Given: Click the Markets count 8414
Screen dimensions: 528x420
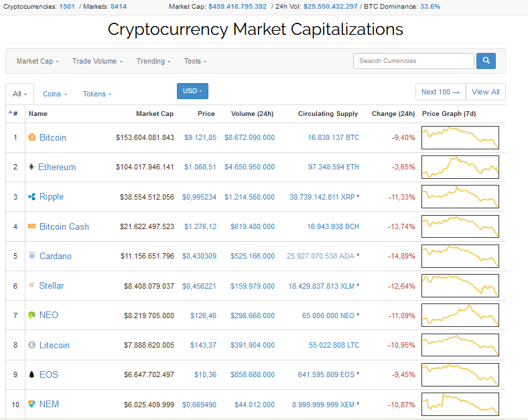Looking at the screenshot, I should tap(119, 7).
